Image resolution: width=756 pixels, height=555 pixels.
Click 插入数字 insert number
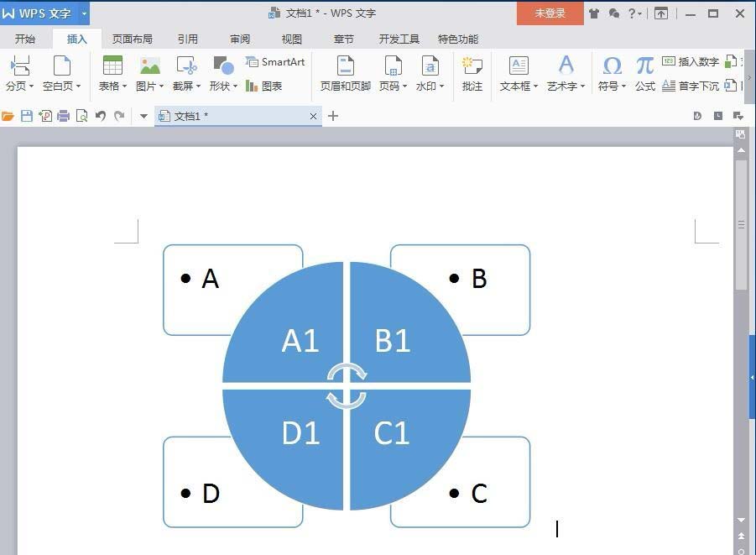point(691,61)
